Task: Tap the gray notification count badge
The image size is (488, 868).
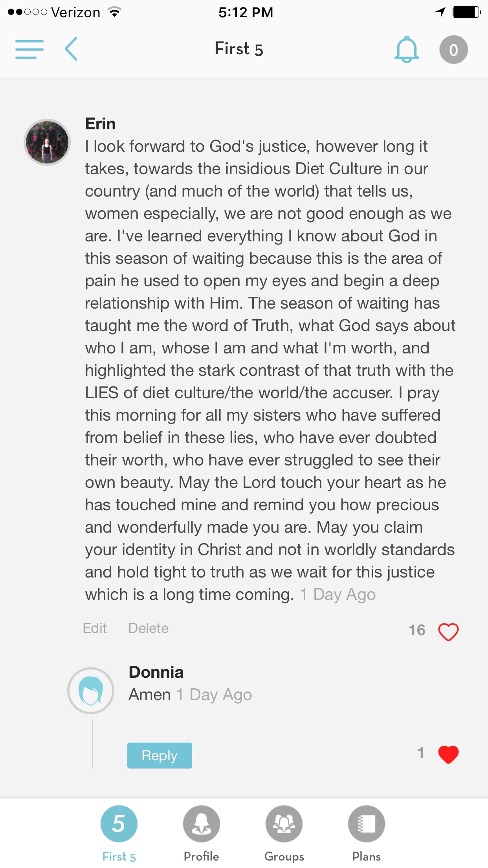Action: point(453,50)
